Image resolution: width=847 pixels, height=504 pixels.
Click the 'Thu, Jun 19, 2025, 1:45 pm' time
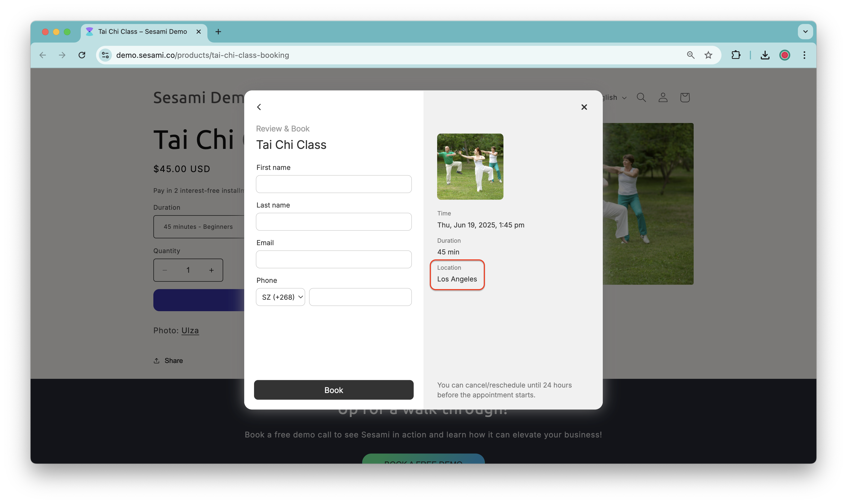click(x=481, y=225)
